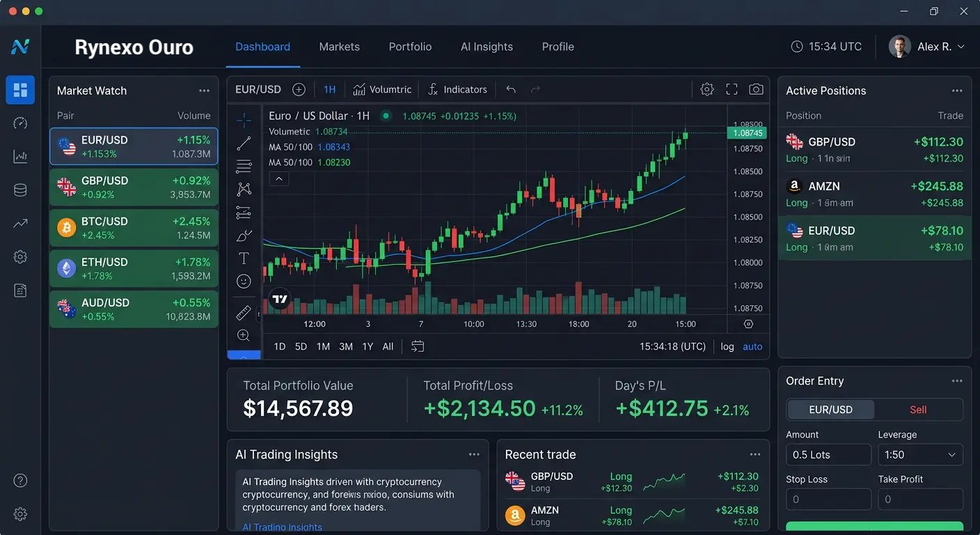Open the bar chart icon in sidebar

pos(20,157)
